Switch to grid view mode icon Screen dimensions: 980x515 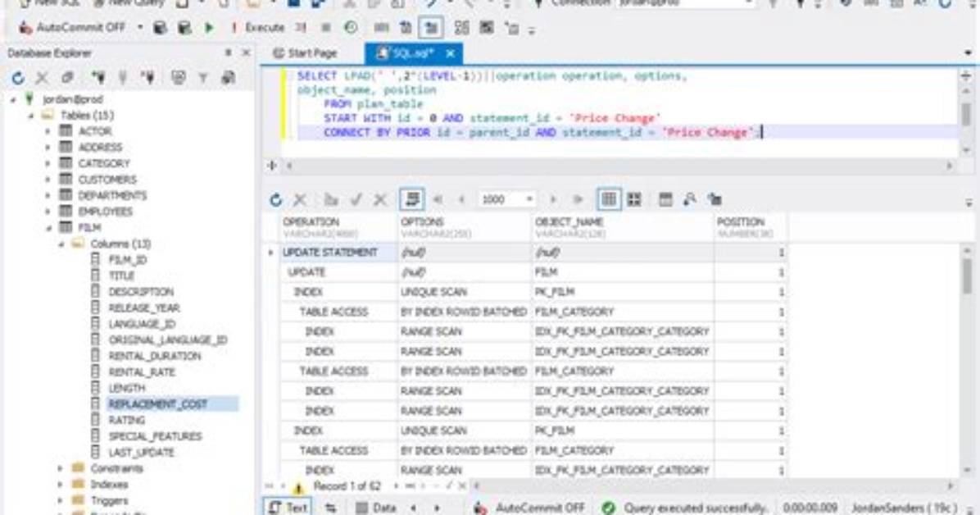point(609,199)
